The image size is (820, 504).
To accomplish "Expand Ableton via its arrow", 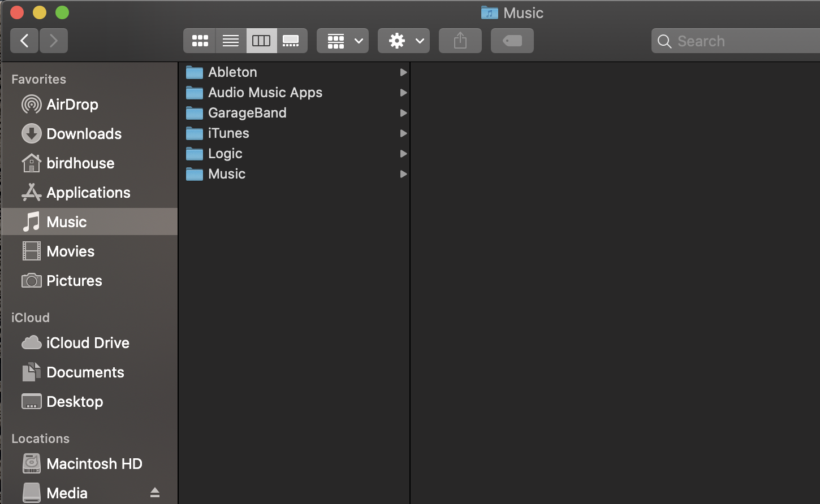I will 403,72.
